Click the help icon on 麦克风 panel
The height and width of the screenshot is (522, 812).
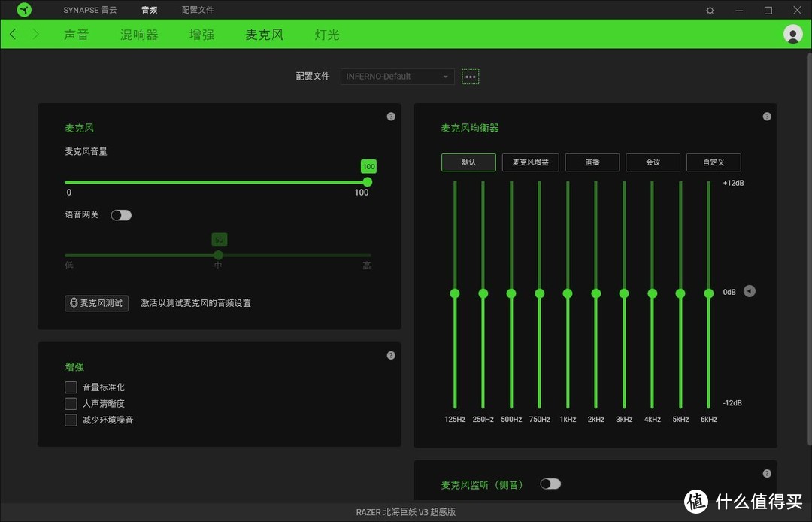pos(390,116)
